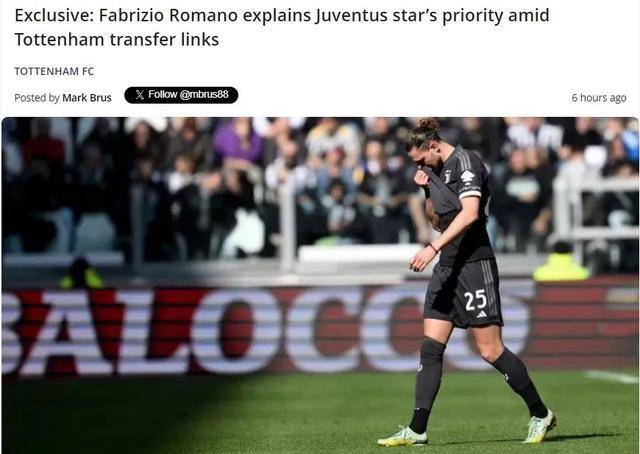Click the Adidas logo on the shorts

pyautogui.click(x=482, y=314)
